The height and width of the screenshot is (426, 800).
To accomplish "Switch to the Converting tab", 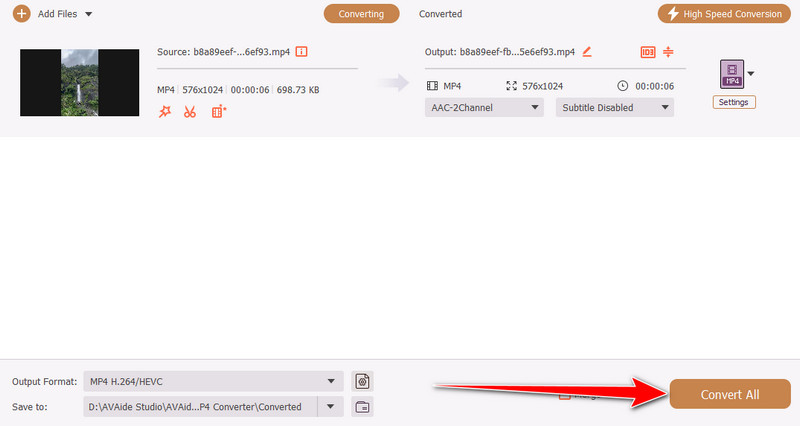I will tap(361, 14).
